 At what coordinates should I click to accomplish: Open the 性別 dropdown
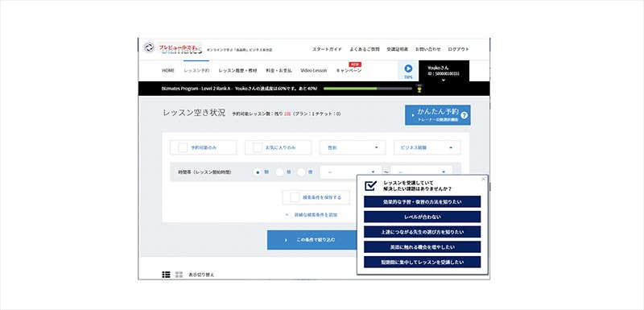353,148
